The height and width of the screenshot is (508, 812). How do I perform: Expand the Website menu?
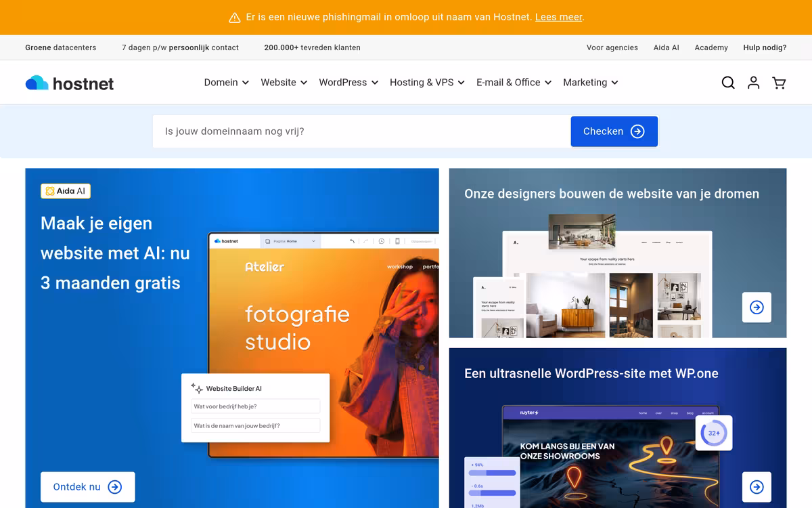284,83
